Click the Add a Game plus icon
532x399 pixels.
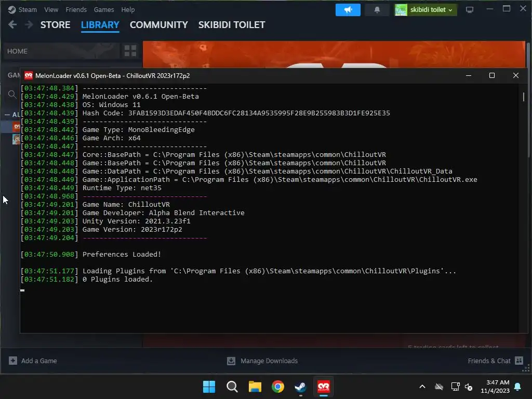coord(13,361)
